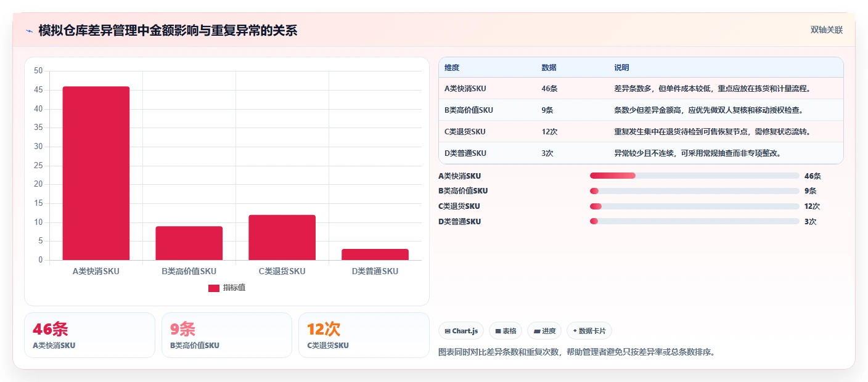The height and width of the screenshot is (382, 868).
Task: Click C类退货SKU cell in the table
Action: tap(465, 132)
